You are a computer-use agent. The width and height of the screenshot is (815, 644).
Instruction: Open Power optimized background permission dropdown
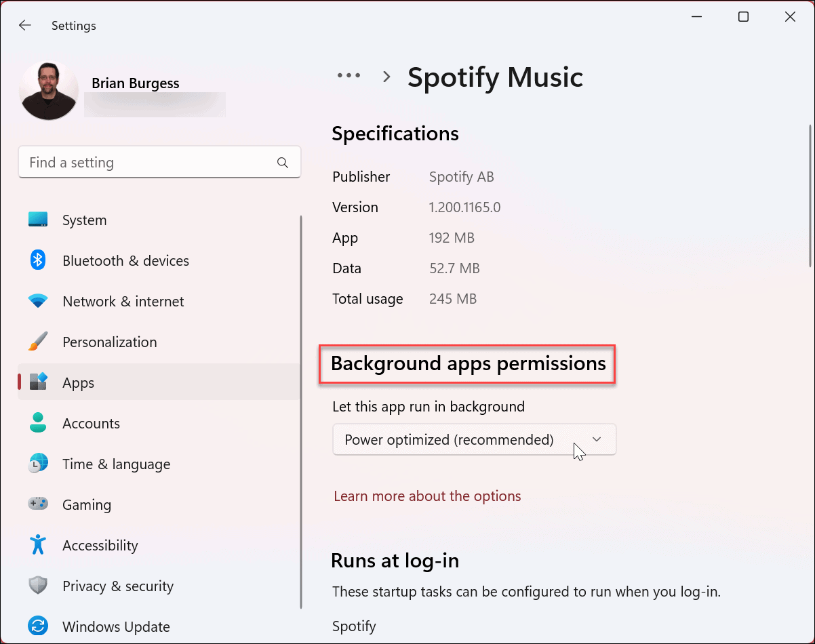pyautogui.click(x=474, y=439)
